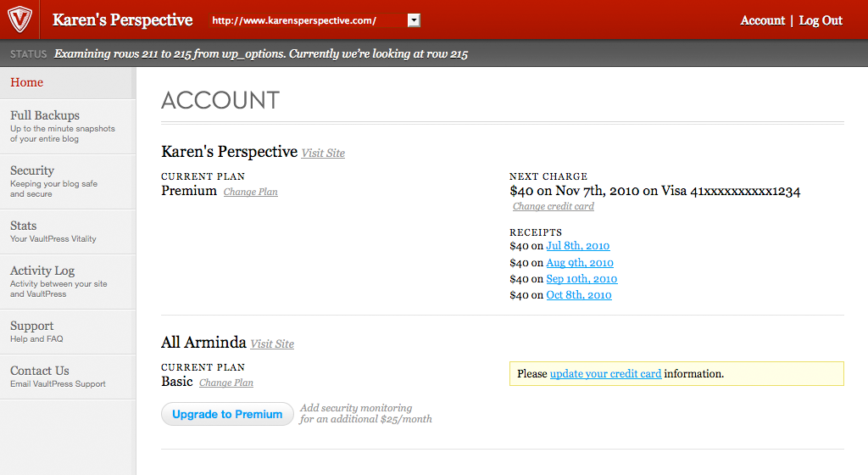
Task: Open Support Help and FAQ
Action: coord(32,326)
